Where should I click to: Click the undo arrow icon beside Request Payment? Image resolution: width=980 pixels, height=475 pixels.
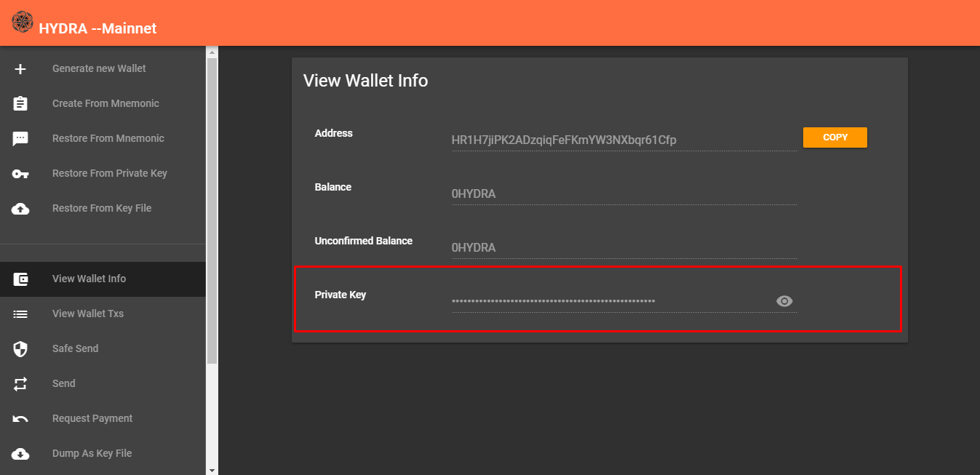[20, 419]
